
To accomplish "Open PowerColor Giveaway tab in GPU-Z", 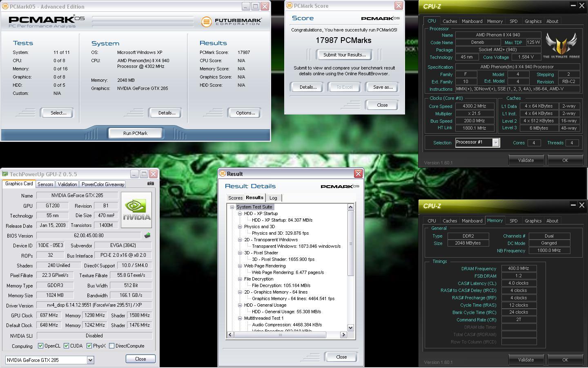I will click(x=103, y=184).
